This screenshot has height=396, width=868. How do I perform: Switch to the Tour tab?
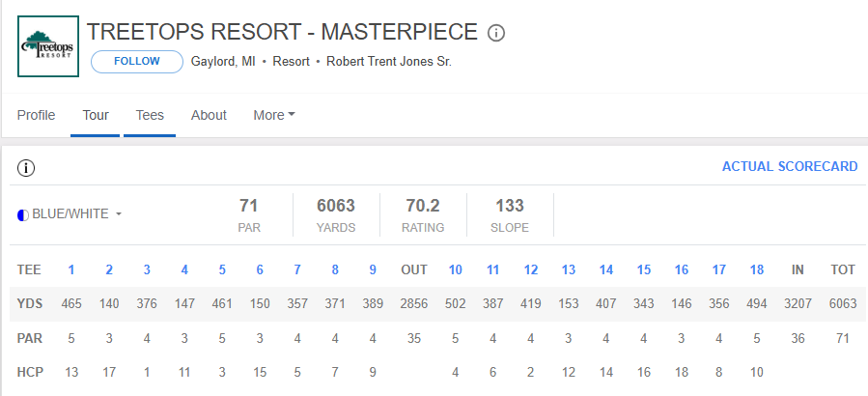(x=96, y=115)
